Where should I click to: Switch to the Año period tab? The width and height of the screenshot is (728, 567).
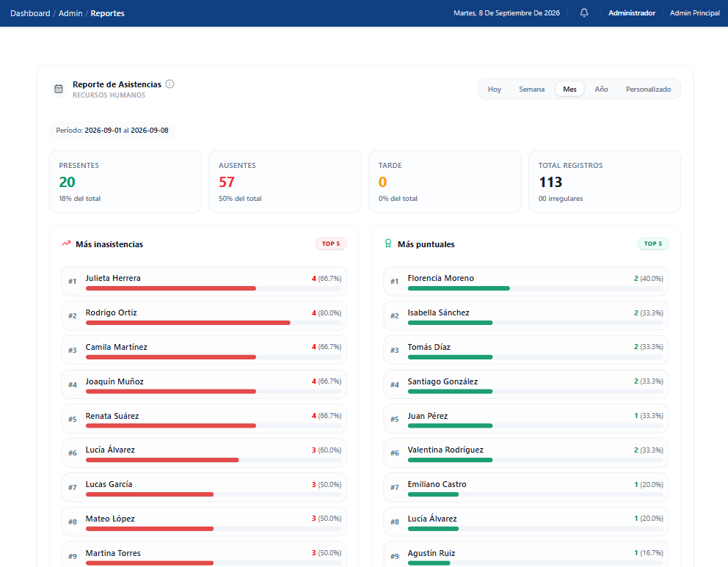[x=601, y=89]
